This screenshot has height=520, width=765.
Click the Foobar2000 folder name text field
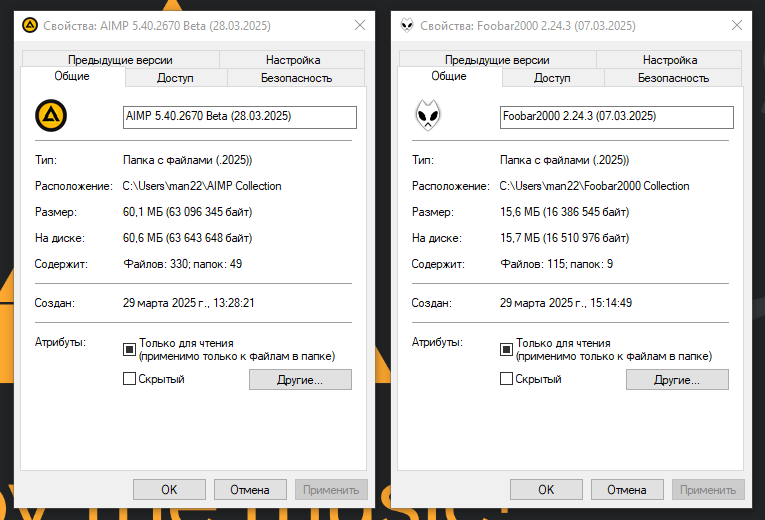pyautogui.click(x=616, y=117)
